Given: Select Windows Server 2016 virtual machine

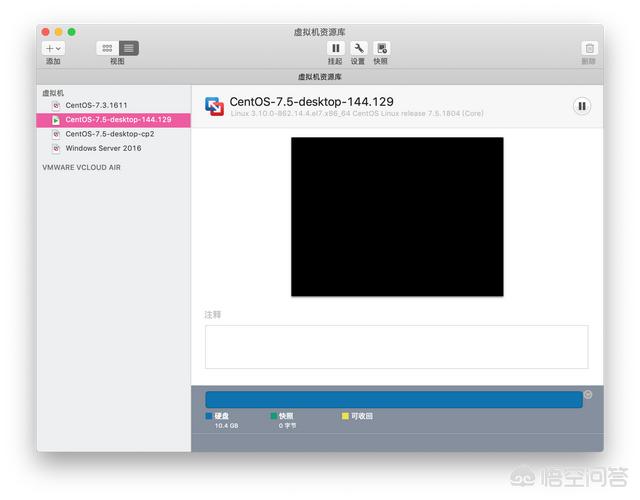Looking at the screenshot, I should 113,148.
